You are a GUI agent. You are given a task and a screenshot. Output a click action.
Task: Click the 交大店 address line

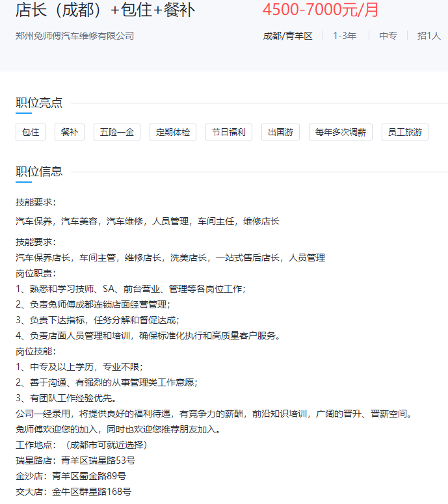73,492
